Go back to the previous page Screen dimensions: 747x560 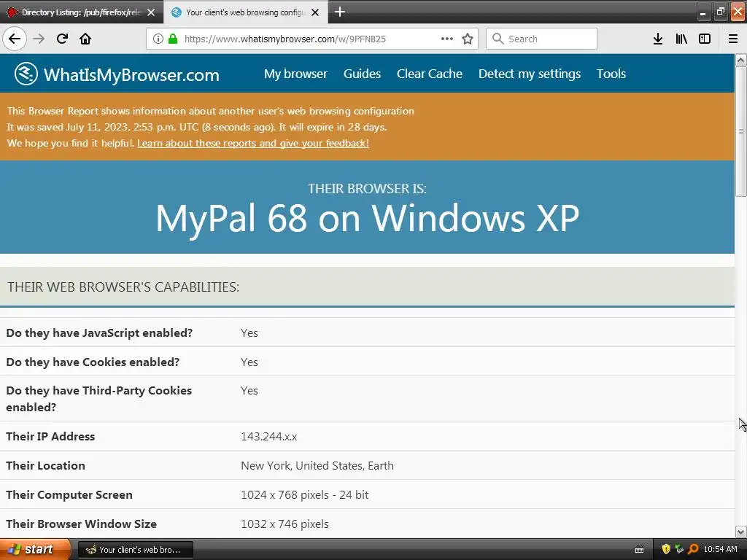point(15,39)
